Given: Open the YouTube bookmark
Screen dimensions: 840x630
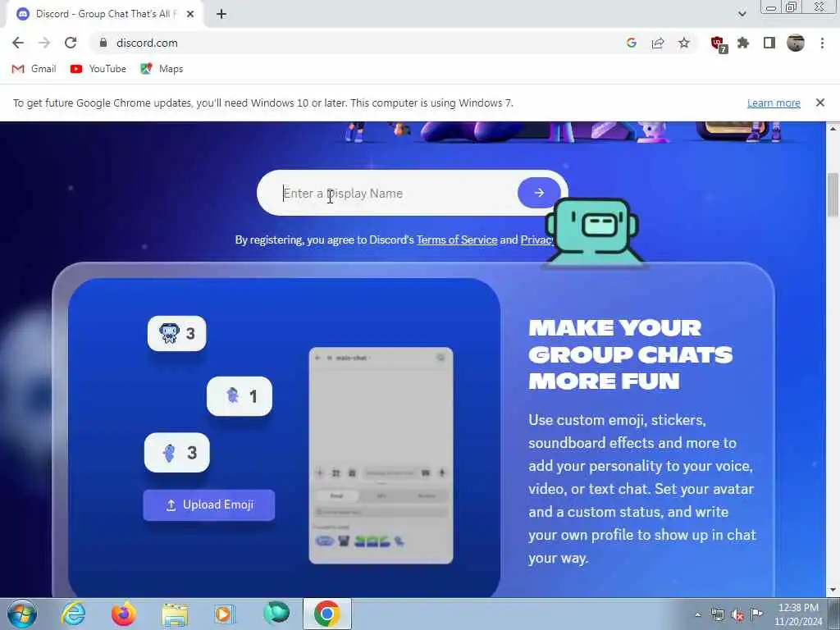Looking at the screenshot, I should 98,69.
